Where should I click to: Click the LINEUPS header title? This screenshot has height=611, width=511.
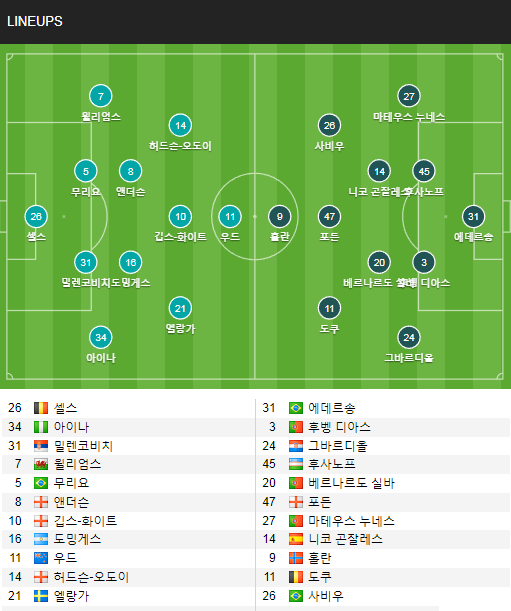(x=35, y=21)
